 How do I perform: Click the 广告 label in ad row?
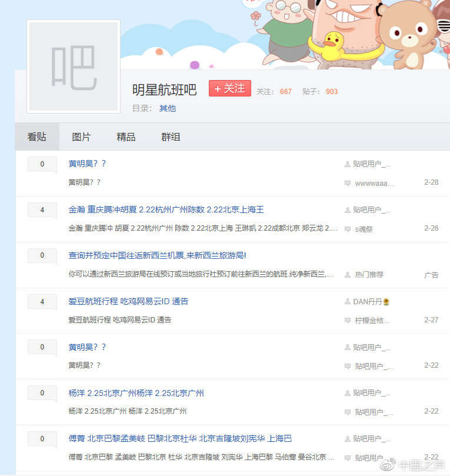432,275
